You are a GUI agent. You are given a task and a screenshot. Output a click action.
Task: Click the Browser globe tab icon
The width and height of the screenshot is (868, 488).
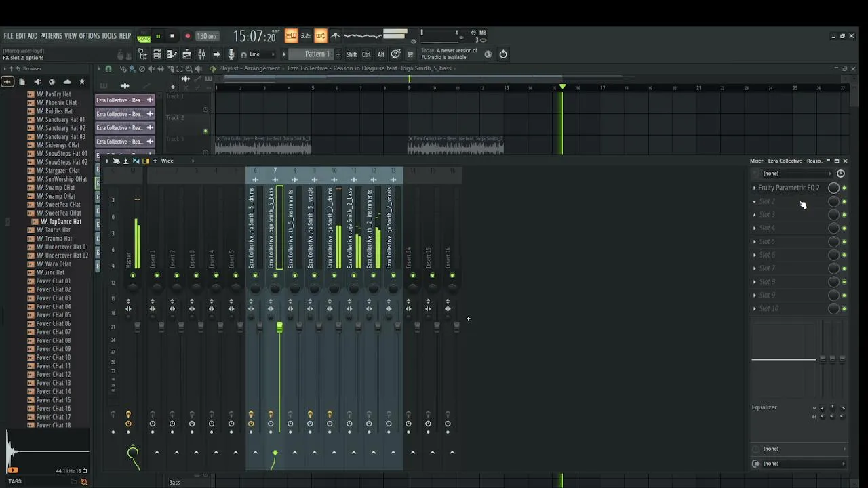52,82
